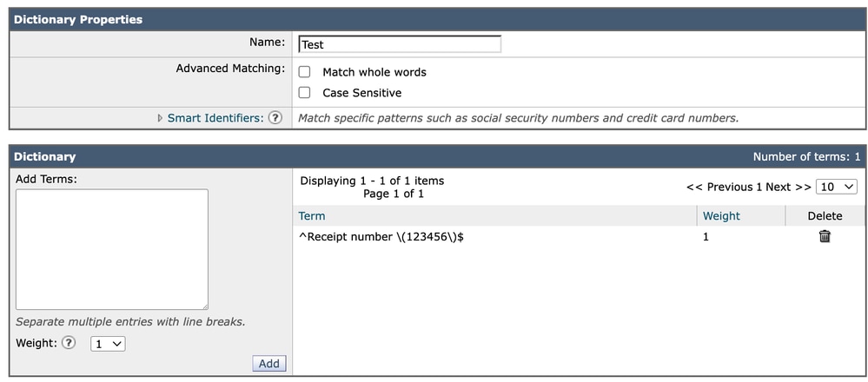Open the items per page dropdown
This screenshot has width=868, height=382.
pyautogui.click(x=838, y=187)
